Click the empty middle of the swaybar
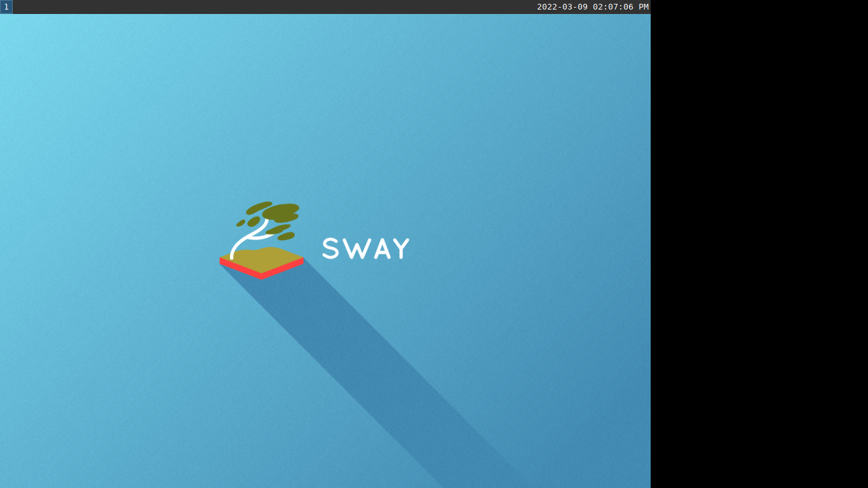The image size is (868, 488). (x=273, y=7)
